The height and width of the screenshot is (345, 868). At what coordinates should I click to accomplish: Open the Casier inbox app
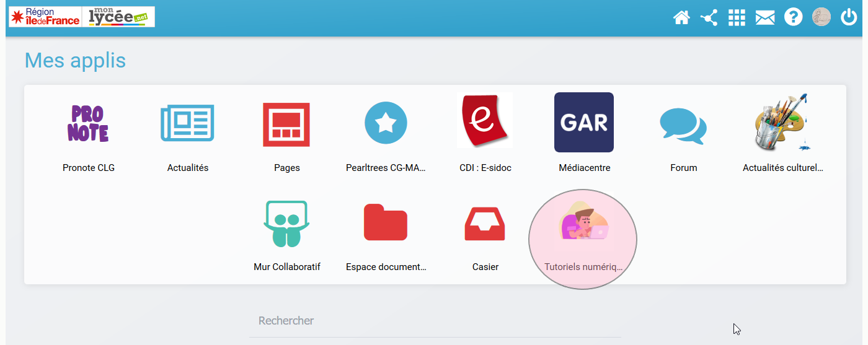click(485, 223)
